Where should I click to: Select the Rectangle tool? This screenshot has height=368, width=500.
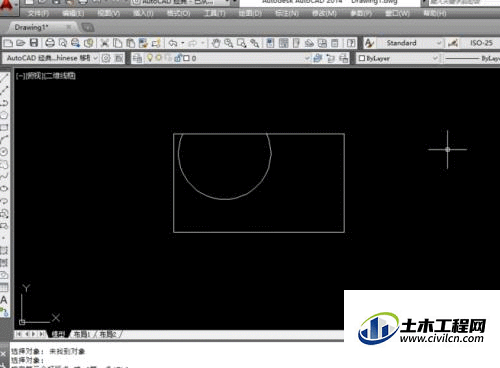click(x=4, y=127)
